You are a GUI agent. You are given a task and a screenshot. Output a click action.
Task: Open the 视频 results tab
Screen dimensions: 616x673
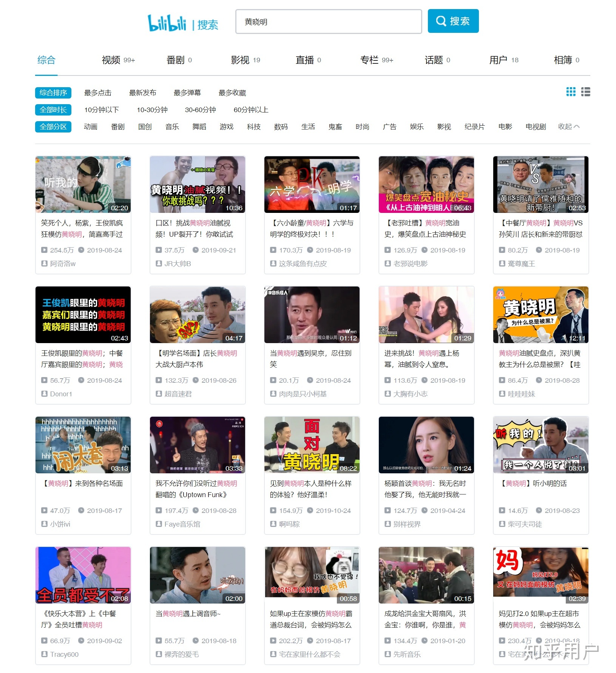point(111,60)
